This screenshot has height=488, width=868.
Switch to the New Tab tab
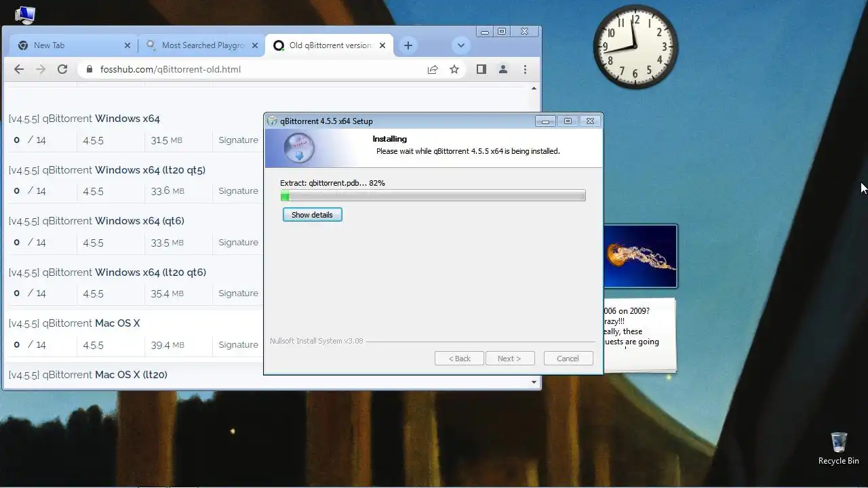(x=73, y=45)
